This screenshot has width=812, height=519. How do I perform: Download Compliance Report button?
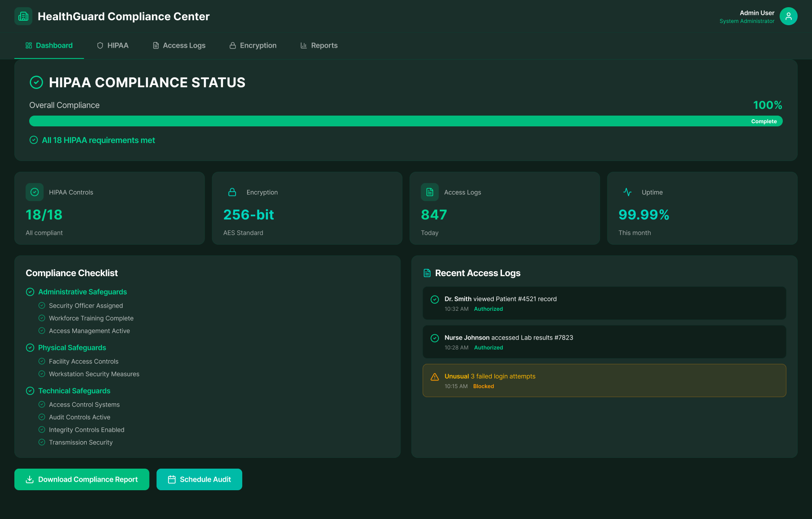point(82,479)
